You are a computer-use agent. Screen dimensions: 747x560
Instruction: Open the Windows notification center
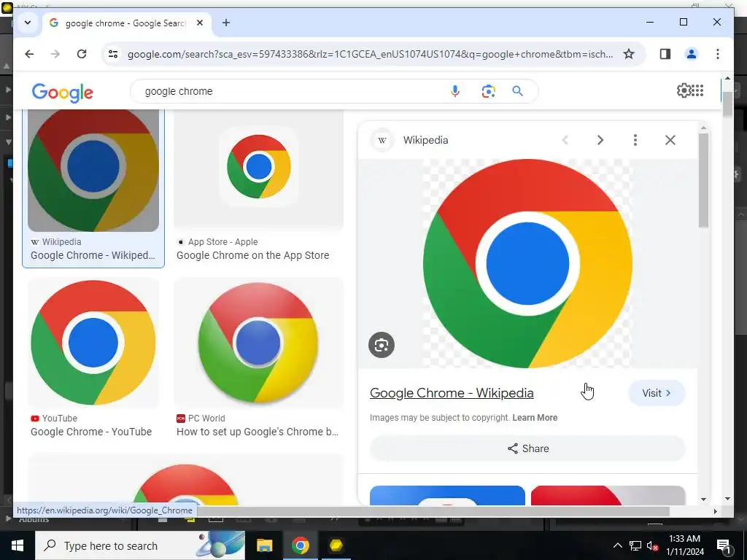pyautogui.click(x=723, y=545)
